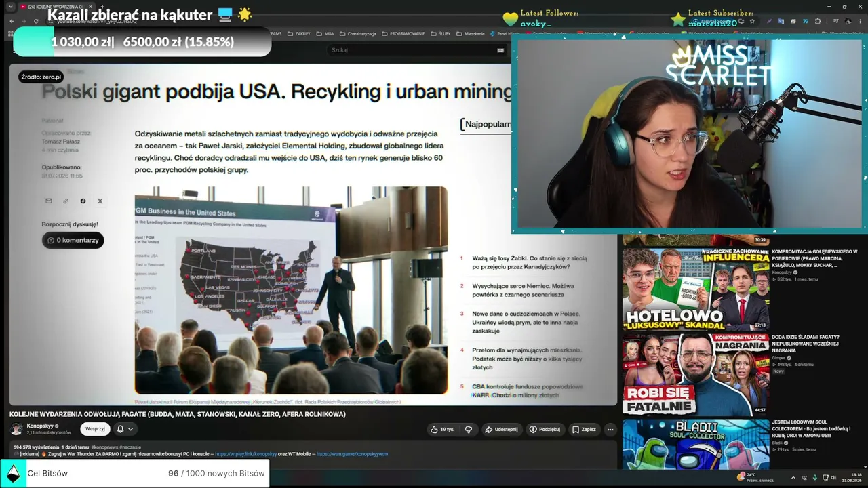Click the #konopnews hashtag
The width and height of the screenshot is (868, 488).
click(x=104, y=447)
